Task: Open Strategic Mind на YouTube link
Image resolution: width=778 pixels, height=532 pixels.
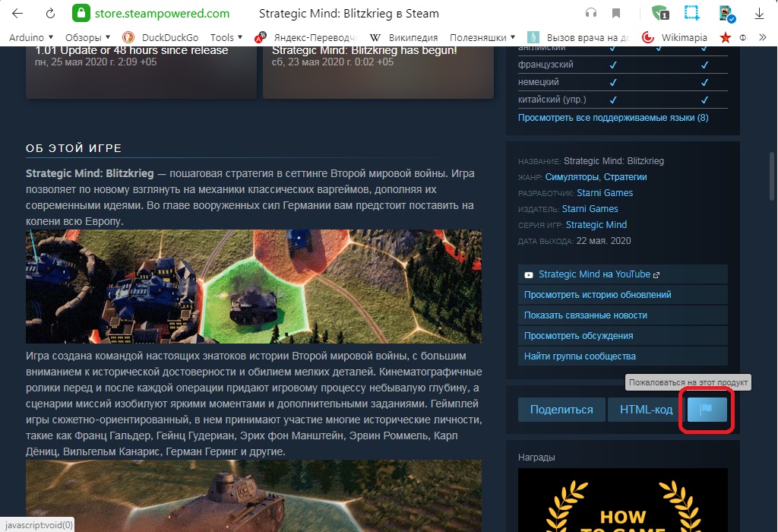Action: click(x=593, y=274)
